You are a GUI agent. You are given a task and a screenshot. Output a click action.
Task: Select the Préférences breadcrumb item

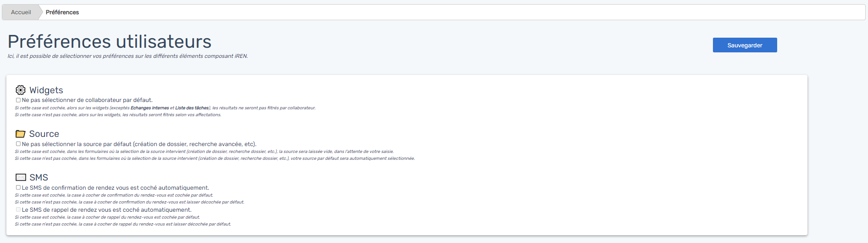[62, 12]
